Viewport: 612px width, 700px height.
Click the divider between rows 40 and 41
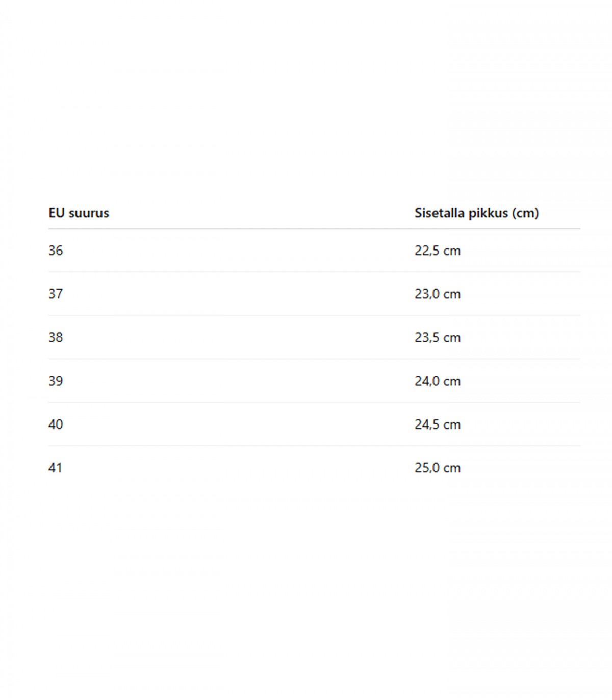coord(314,446)
